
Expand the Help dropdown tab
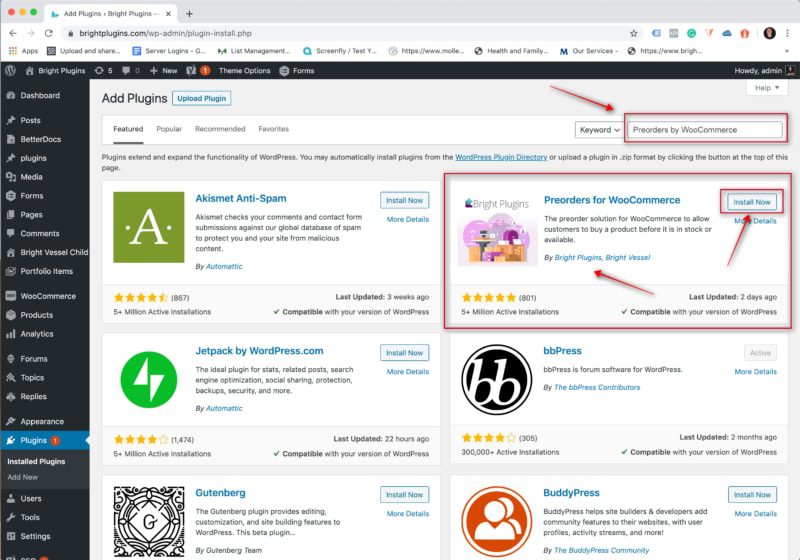pyautogui.click(x=767, y=88)
